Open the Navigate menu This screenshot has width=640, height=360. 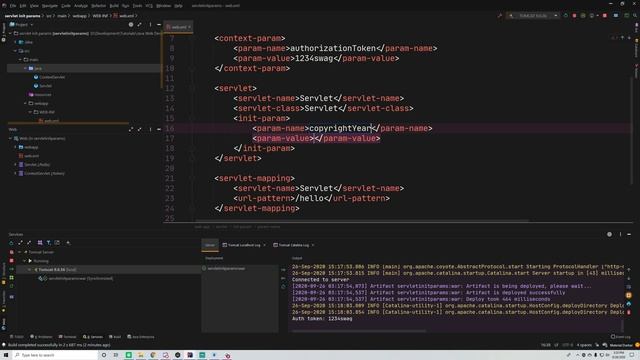(50, 6)
